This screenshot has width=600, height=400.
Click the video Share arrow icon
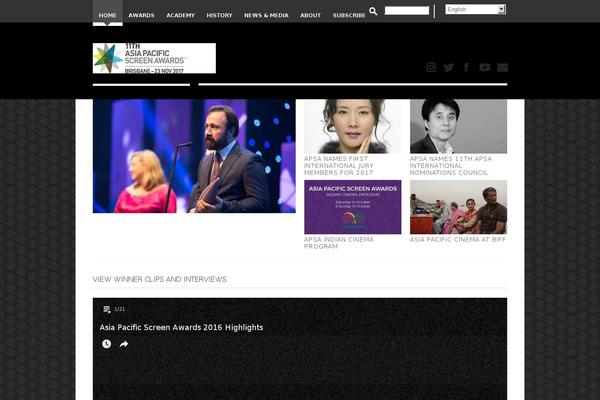(x=124, y=344)
